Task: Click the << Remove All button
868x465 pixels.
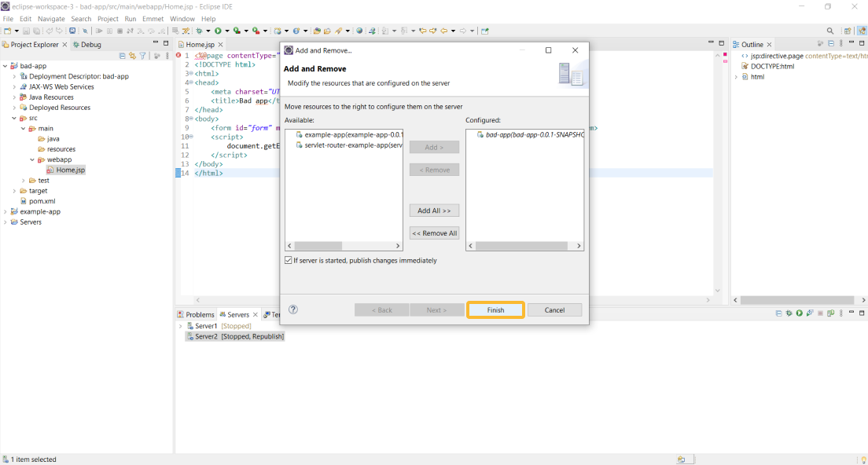Action: pos(434,233)
